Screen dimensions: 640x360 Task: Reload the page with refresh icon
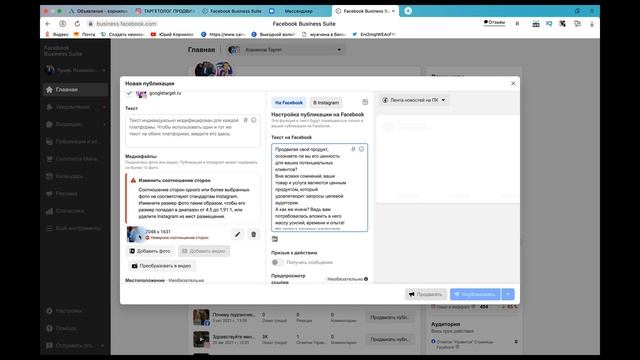click(77, 24)
